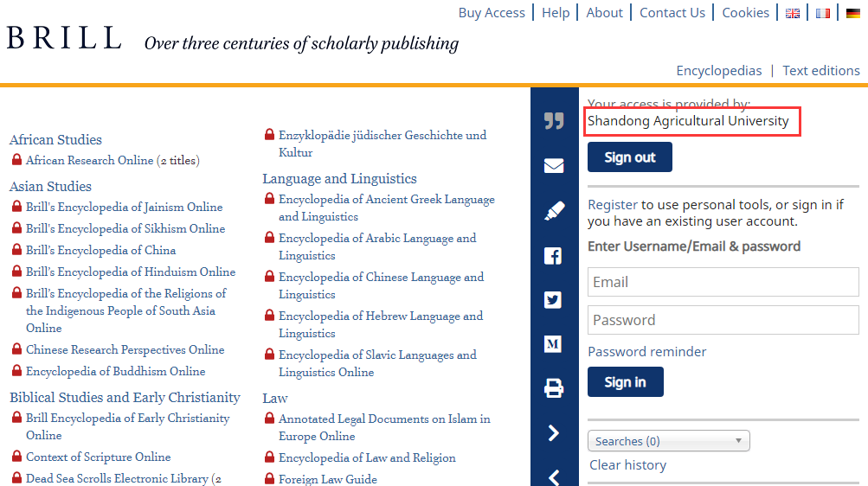Open the About page

(x=605, y=13)
